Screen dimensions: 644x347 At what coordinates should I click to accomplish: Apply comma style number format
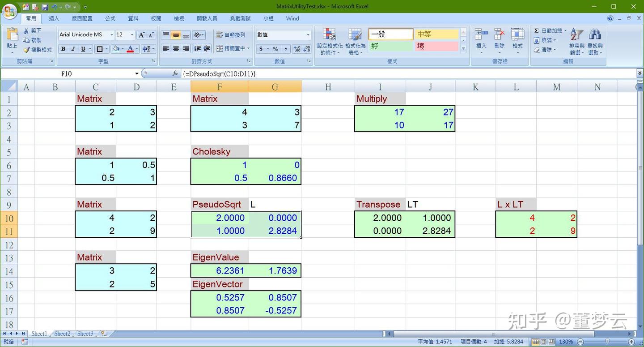pos(285,49)
